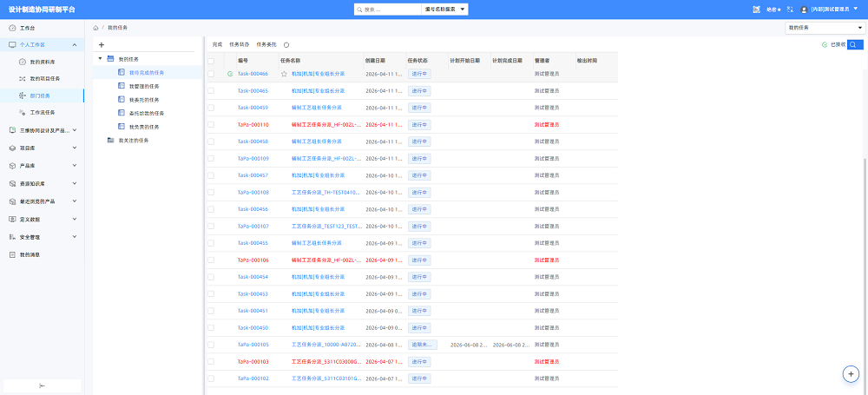The width and height of the screenshot is (868, 395).
Task: Check the Task-000459 row checkbox
Action: coord(211,108)
